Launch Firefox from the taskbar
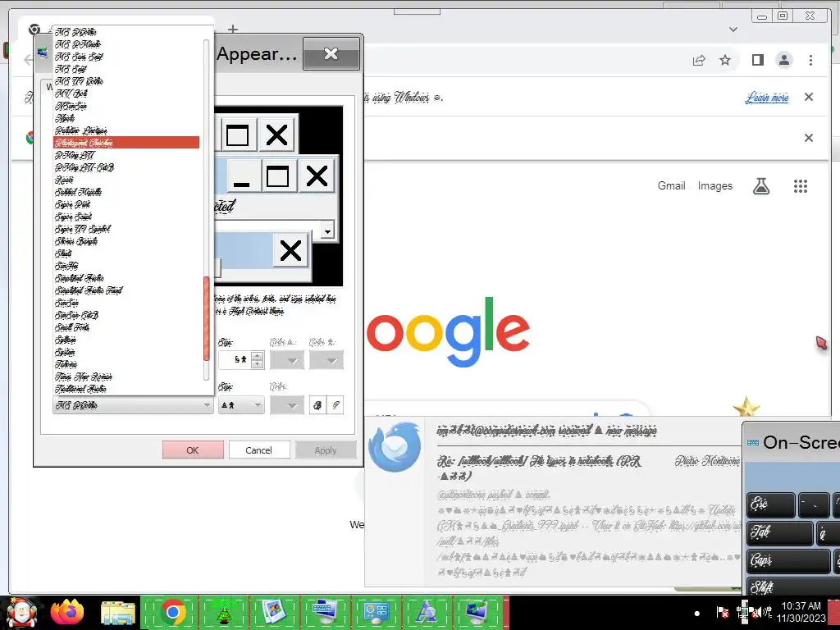840x630 pixels. [x=67, y=612]
